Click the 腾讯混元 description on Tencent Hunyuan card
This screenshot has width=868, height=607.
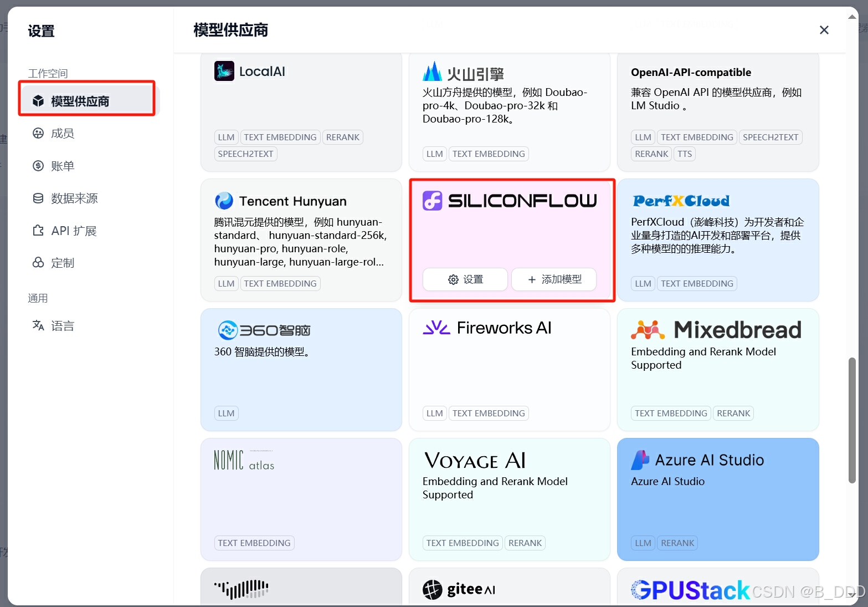[301, 242]
